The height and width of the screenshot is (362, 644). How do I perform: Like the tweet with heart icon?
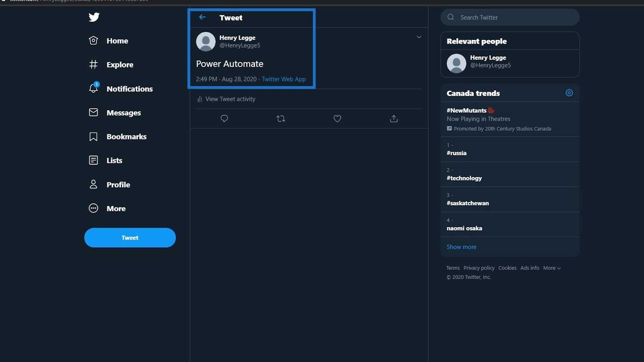pos(337,118)
